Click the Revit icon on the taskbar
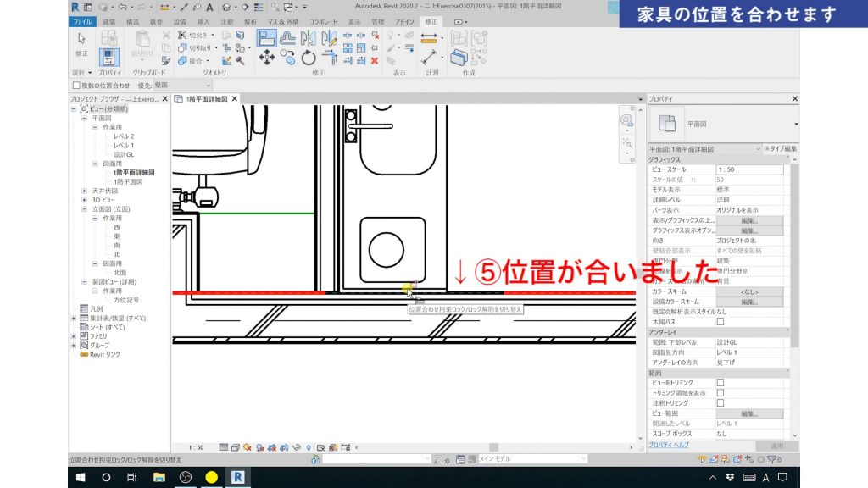Image resolution: width=868 pixels, height=488 pixels. (x=236, y=477)
